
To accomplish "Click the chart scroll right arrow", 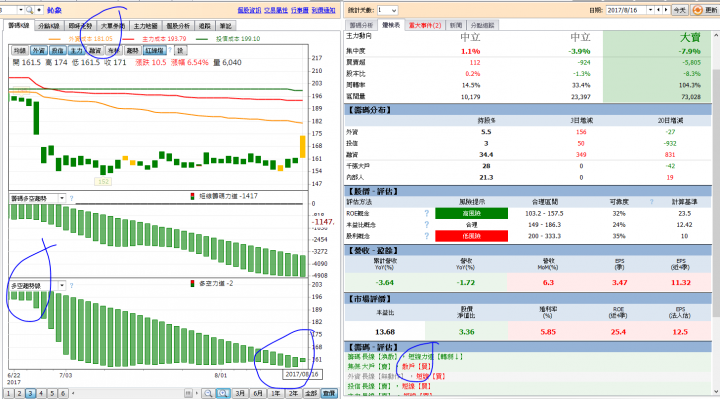I will tap(197, 393).
